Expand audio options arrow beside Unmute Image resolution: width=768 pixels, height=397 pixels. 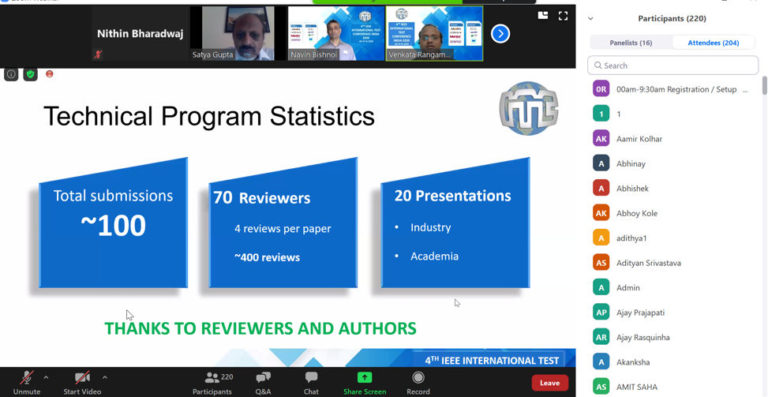point(46,377)
